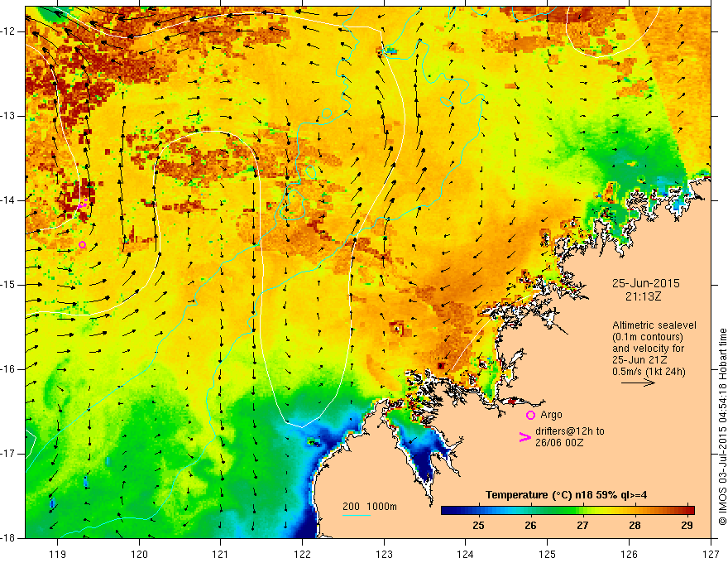Click the time label 21:13Z
Screen dimensions: 728x563
643,296
